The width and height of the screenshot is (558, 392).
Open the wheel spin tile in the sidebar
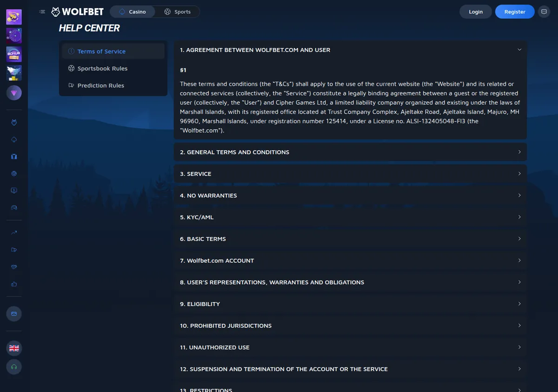pos(14,36)
